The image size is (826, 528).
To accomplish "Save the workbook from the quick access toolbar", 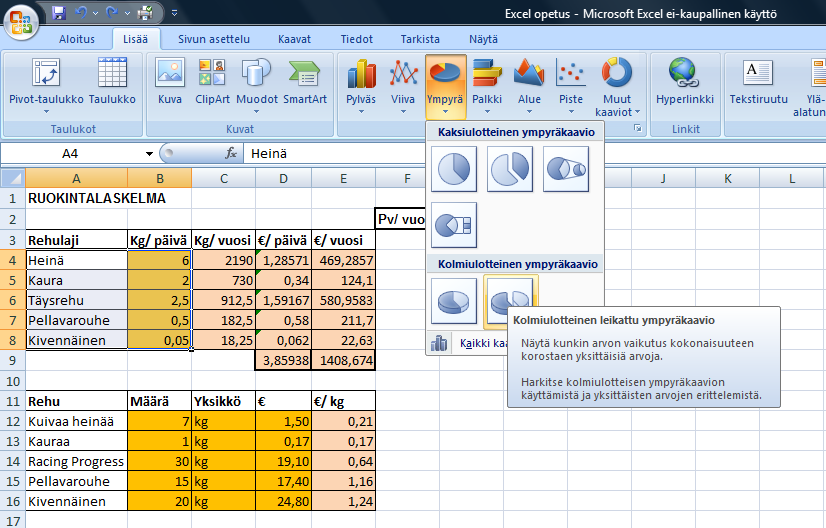I will coord(59,13).
